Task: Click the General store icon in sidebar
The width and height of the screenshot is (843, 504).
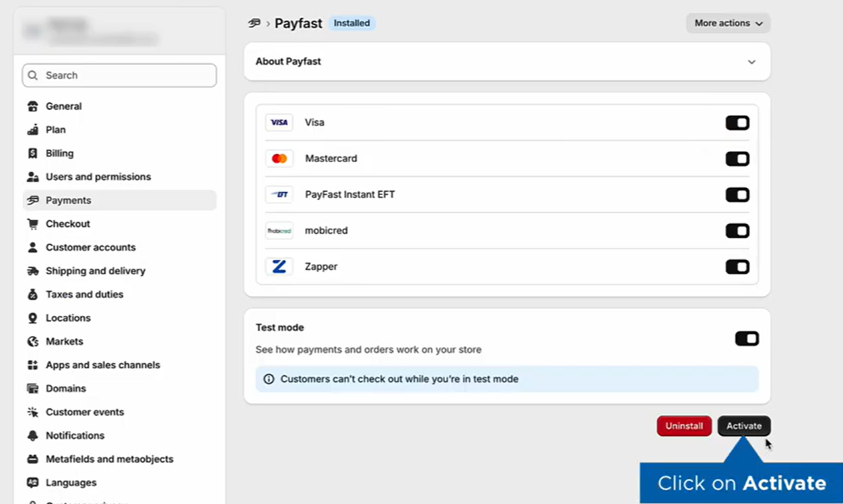Action: pyautogui.click(x=33, y=106)
